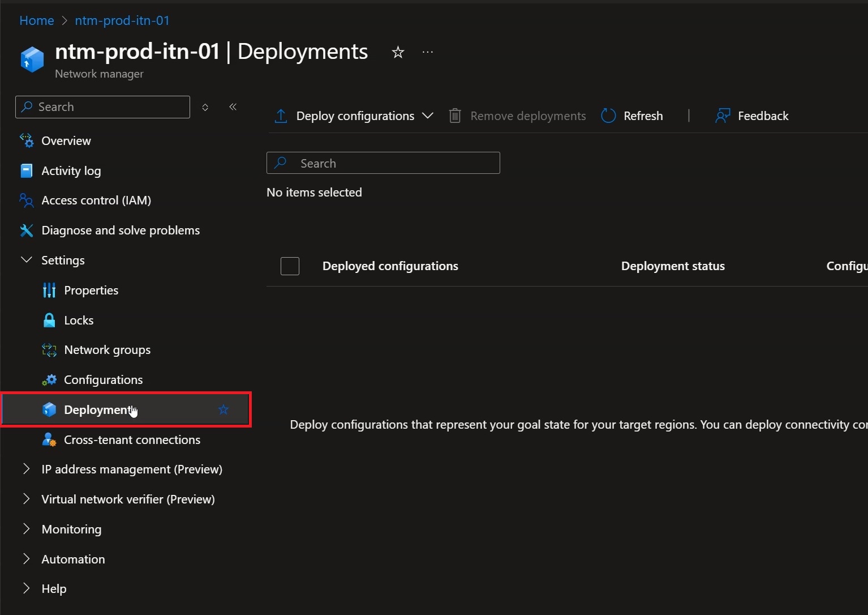Sort by the Deployment status column header

[673, 266]
